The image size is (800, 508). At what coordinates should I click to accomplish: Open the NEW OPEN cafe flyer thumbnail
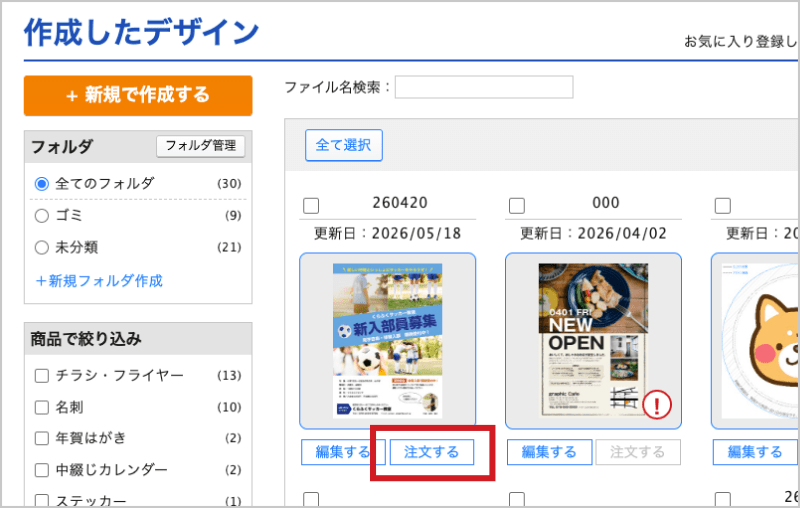[x=593, y=341]
